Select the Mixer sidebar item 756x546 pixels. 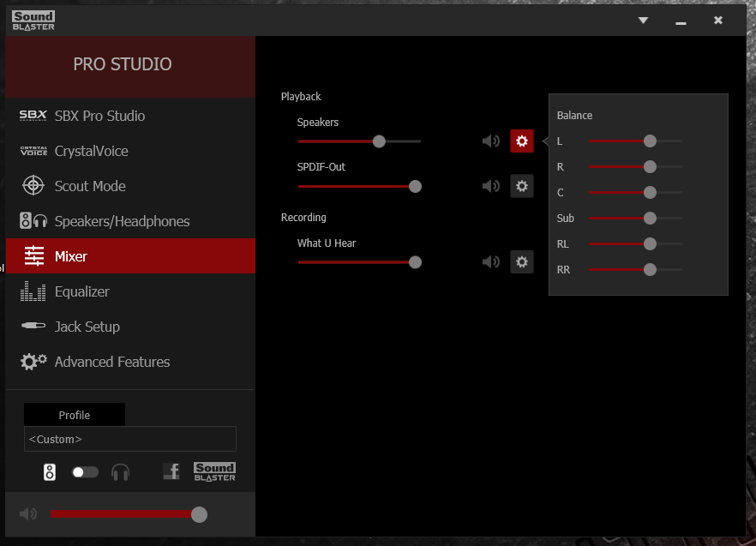tap(130, 256)
